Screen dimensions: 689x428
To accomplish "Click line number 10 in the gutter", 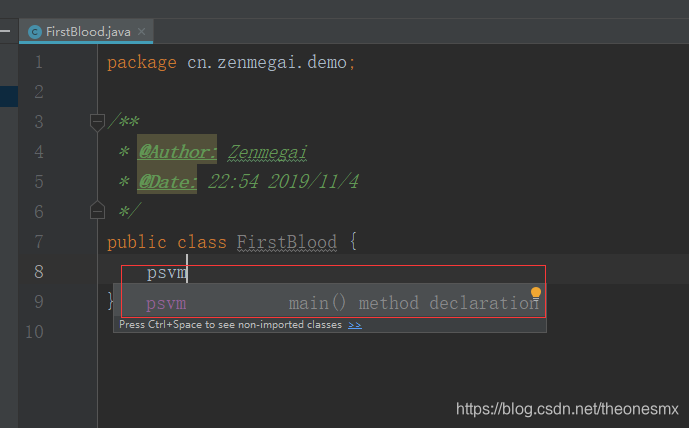I will pos(35,332).
